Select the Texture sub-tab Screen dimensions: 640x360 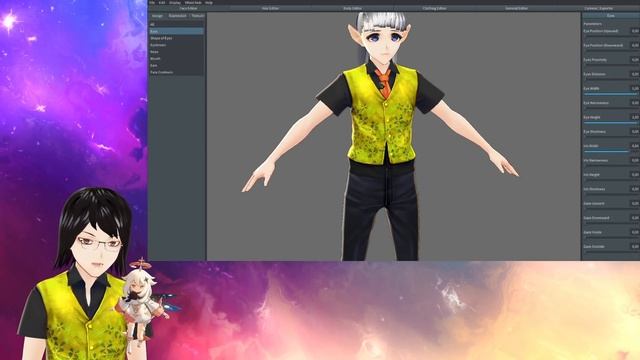[x=198, y=16]
